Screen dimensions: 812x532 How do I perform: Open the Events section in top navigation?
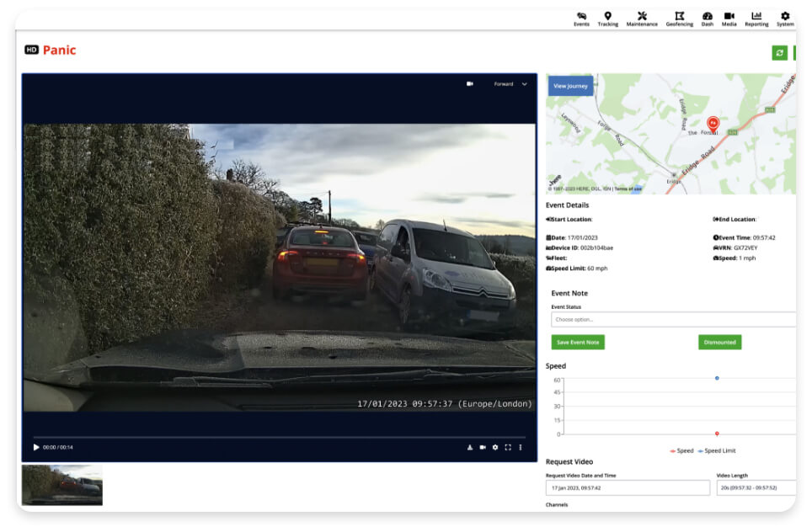pos(581,19)
